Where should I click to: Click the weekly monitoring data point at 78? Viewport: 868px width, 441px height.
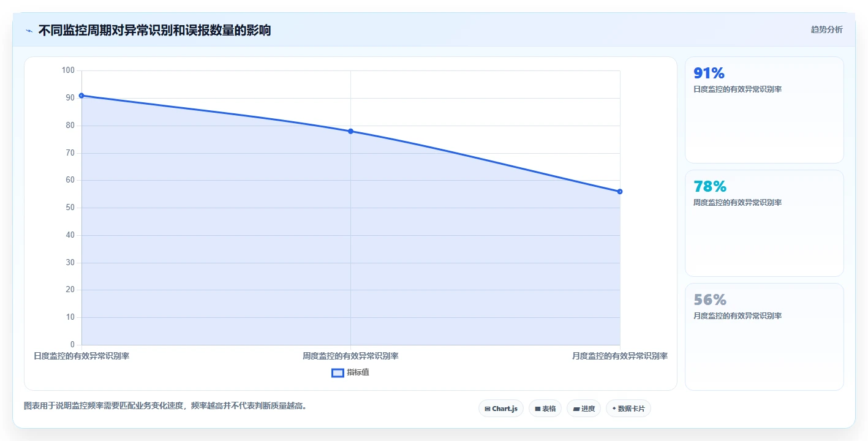350,131
